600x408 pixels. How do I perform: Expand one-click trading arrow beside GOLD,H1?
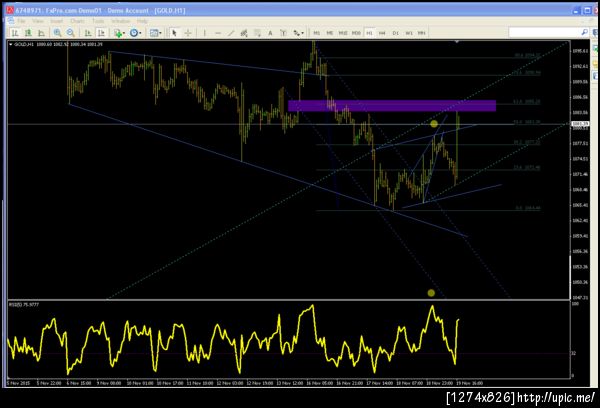[10, 44]
